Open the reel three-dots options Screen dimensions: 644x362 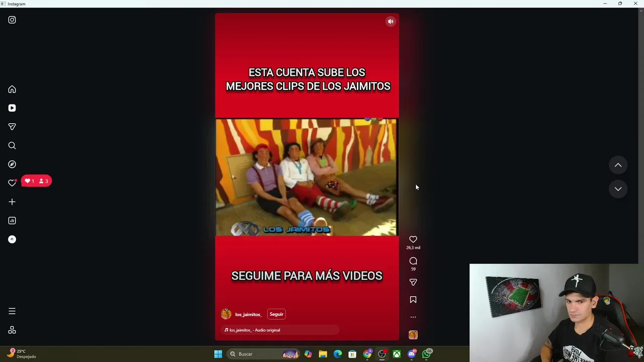tap(413, 317)
